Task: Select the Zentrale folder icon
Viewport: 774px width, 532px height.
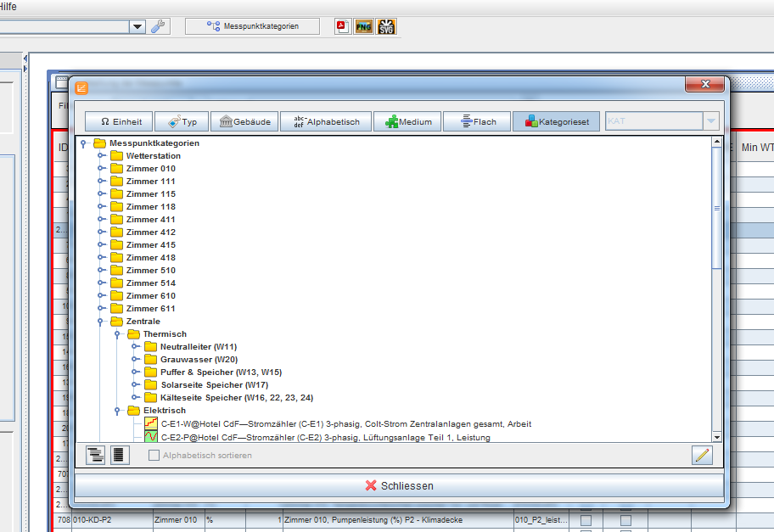Action: (116, 322)
